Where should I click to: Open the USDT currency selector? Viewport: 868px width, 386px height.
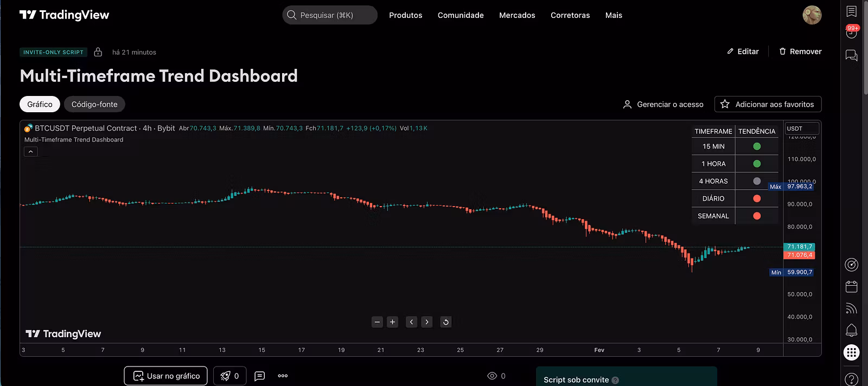click(x=802, y=128)
